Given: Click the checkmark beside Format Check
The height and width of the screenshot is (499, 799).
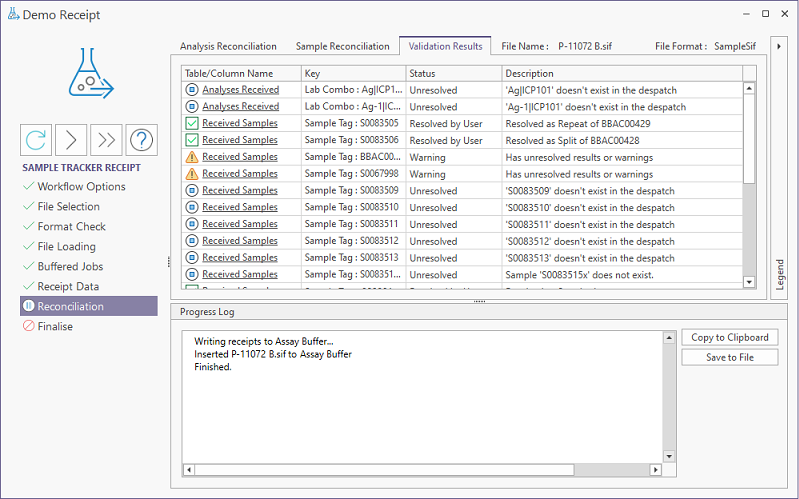Looking at the screenshot, I should click(x=29, y=226).
